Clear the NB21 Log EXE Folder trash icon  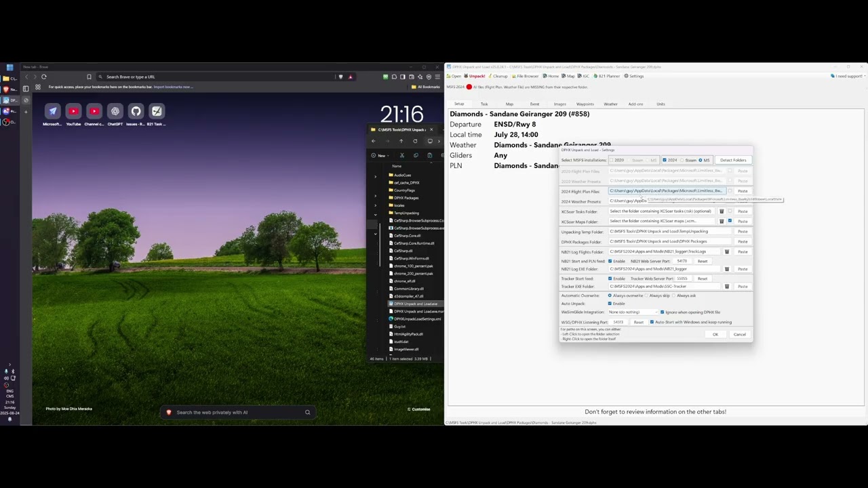[x=727, y=269]
